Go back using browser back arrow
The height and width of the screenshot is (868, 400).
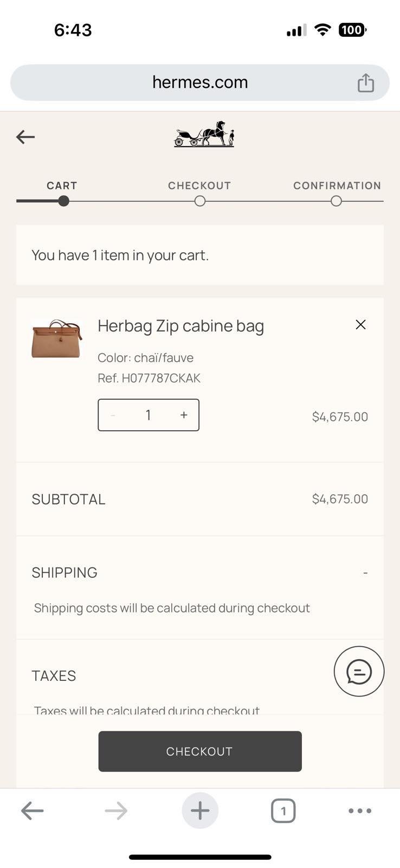(33, 811)
